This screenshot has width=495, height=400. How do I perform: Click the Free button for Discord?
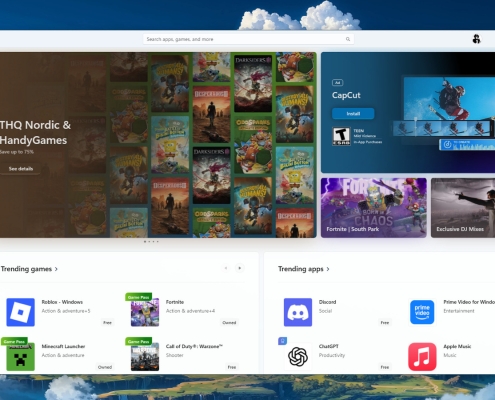(x=385, y=323)
